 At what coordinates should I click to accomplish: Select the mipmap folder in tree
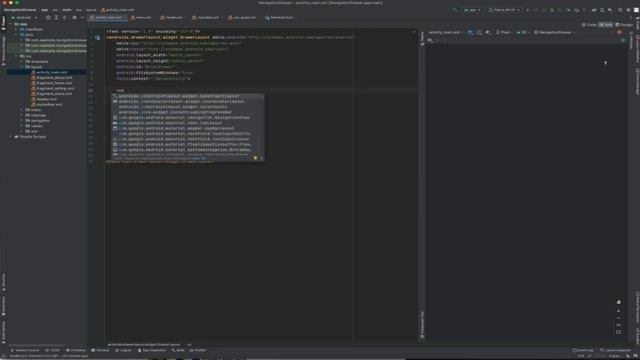tap(36, 115)
